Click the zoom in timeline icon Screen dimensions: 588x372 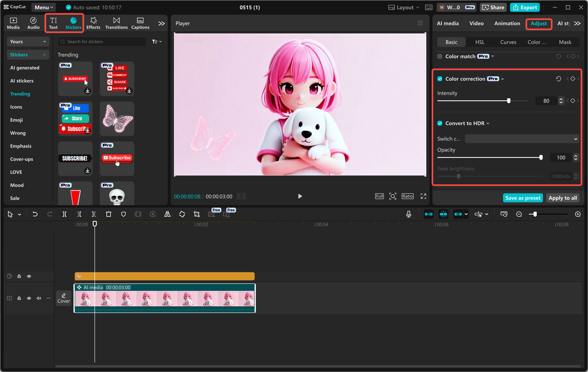[578, 214]
